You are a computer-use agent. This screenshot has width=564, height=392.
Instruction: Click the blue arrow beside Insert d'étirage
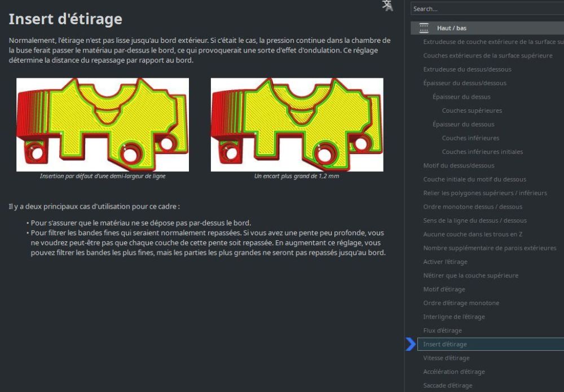411,344
